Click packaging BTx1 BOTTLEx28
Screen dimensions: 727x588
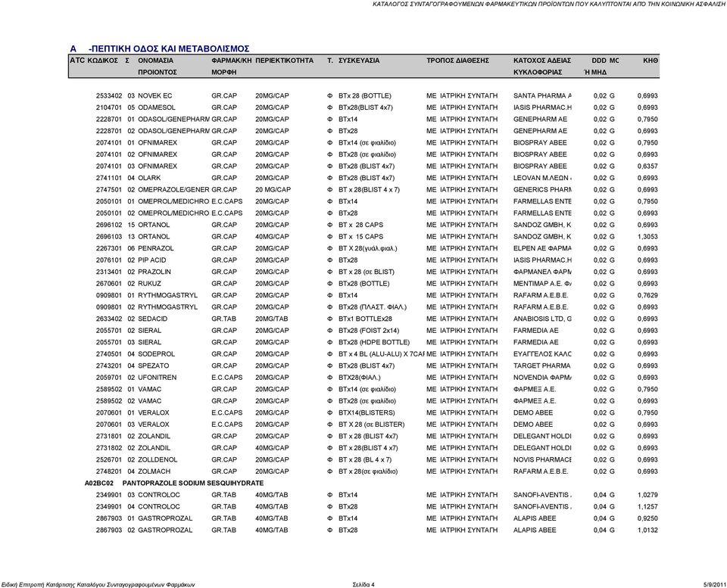point(365,319)
